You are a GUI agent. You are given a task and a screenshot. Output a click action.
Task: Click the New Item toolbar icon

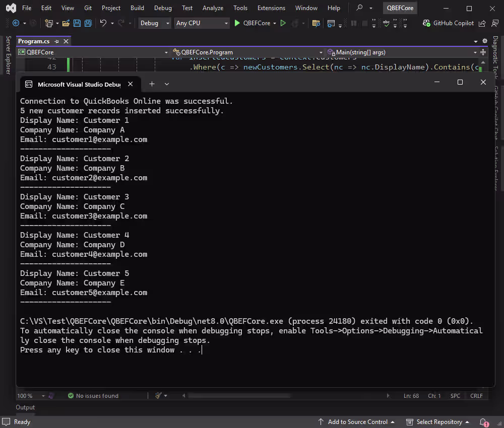click(x=49, y=23)
